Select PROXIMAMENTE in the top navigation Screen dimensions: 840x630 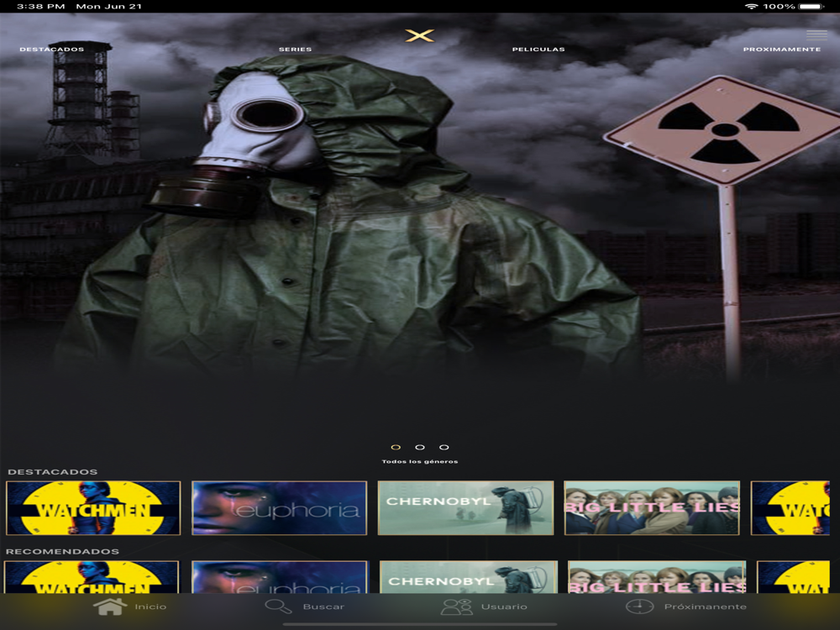tap(781, 50)
